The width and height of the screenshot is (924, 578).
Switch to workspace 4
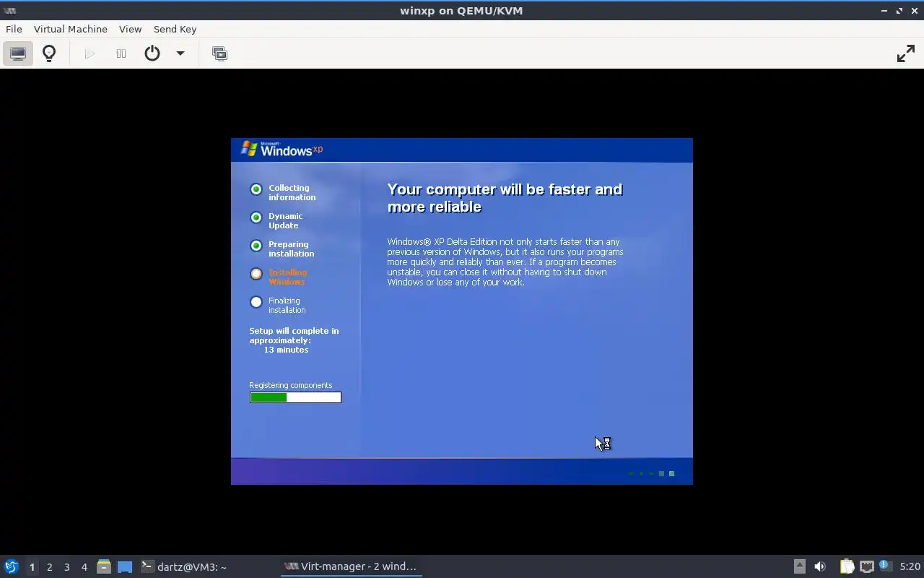click(84, 567)
